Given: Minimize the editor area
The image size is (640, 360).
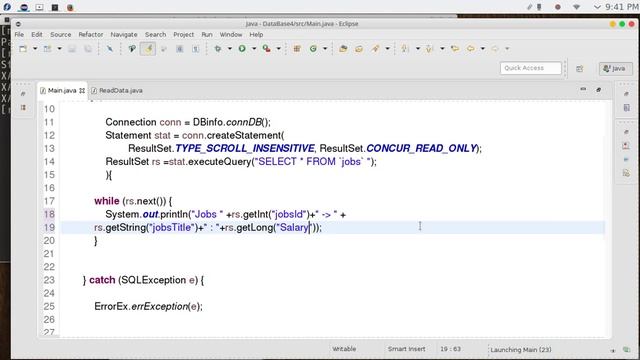Looking at the screenshot, I should (583, 89).
